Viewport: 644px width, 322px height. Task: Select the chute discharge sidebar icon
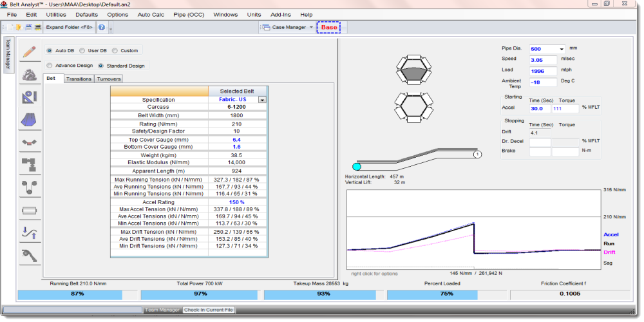(x=30, y=256)
